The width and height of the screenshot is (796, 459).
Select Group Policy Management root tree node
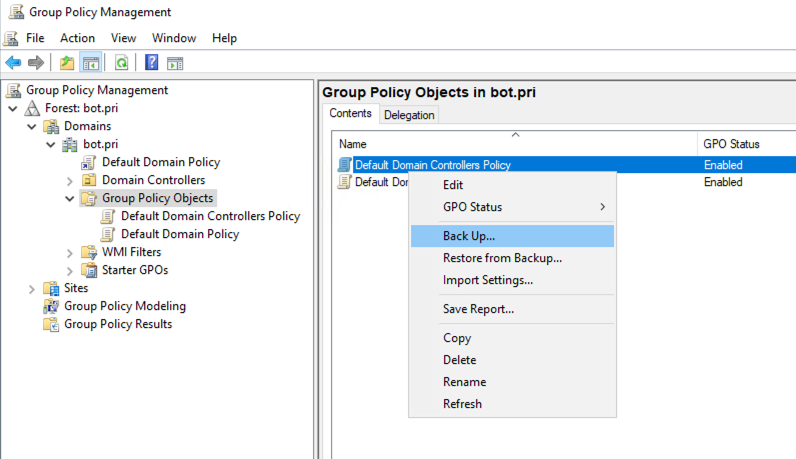(x=97, y=90)
